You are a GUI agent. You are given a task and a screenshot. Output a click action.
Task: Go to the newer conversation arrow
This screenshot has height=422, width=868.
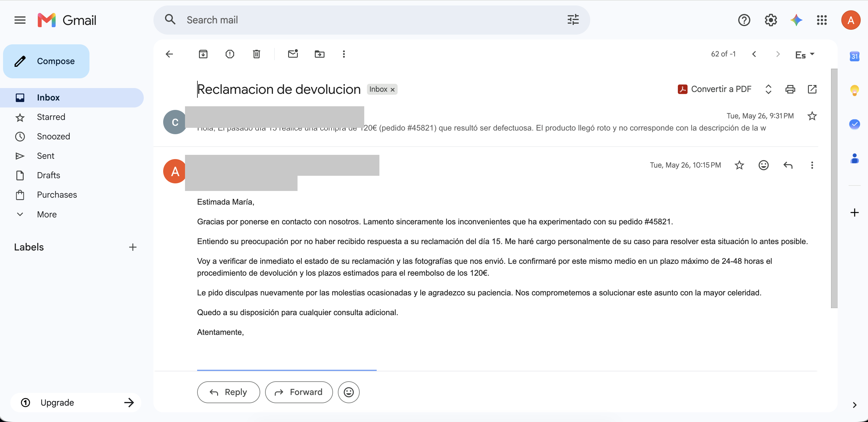click(754, 54)
